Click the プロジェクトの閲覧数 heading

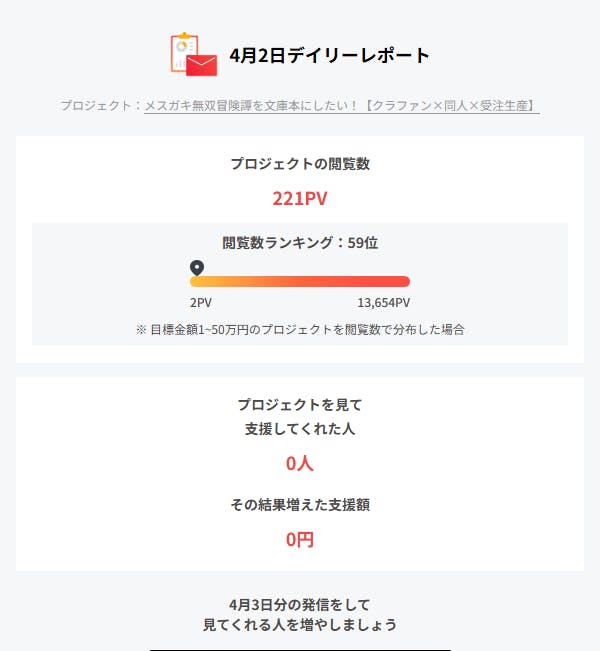tap(300, 164)
